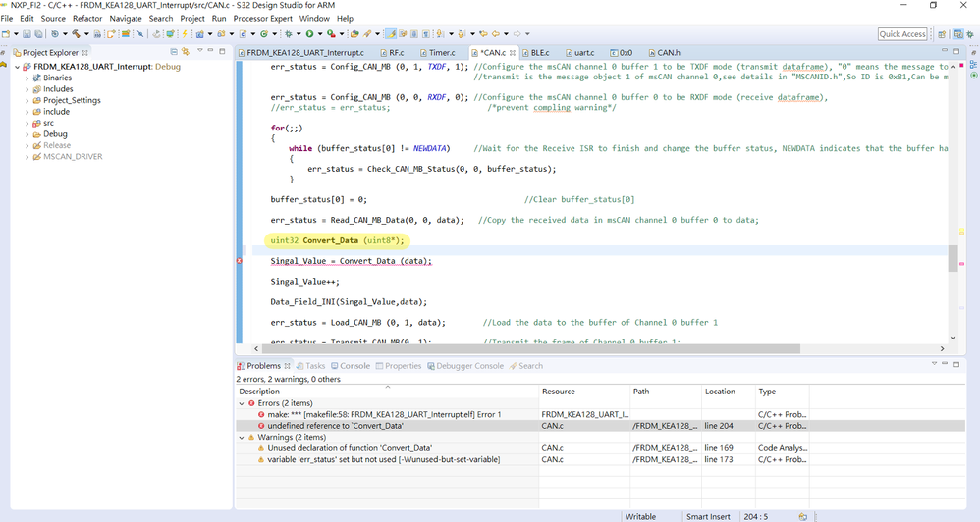Switch to the Console tab
980x522 pixels.
[351, 366]
